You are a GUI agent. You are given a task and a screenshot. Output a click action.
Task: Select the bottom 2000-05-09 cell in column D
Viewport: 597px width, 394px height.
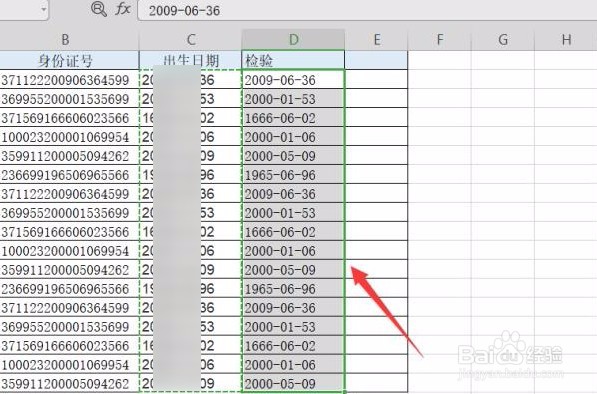[293, 383]
